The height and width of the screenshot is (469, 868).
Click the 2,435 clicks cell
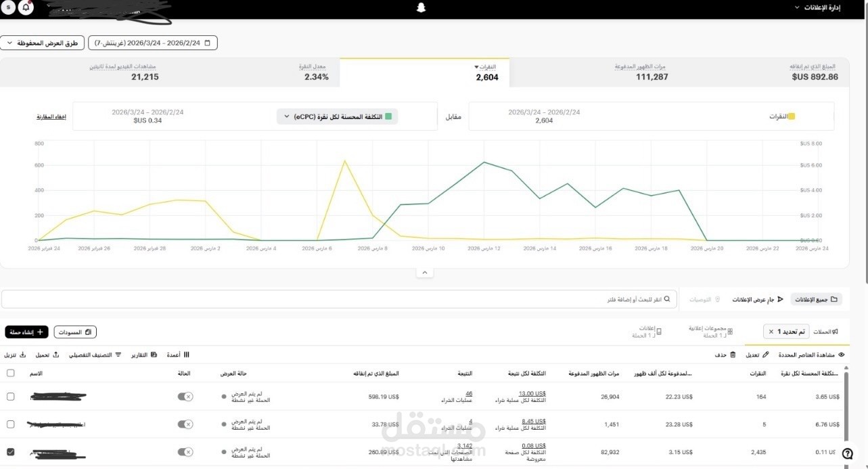[758, 451]
